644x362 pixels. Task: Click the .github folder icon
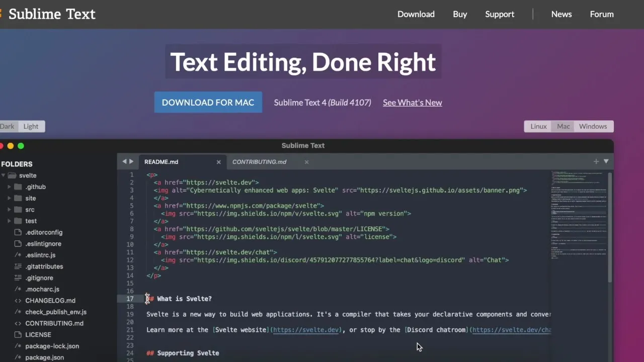point(18,187)
